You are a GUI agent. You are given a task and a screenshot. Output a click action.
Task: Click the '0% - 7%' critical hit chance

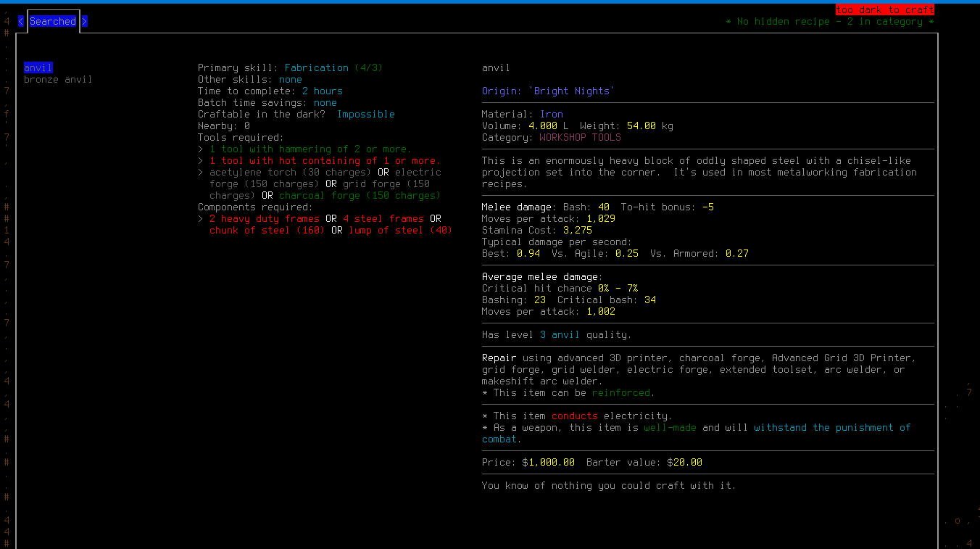pos(618,289)
